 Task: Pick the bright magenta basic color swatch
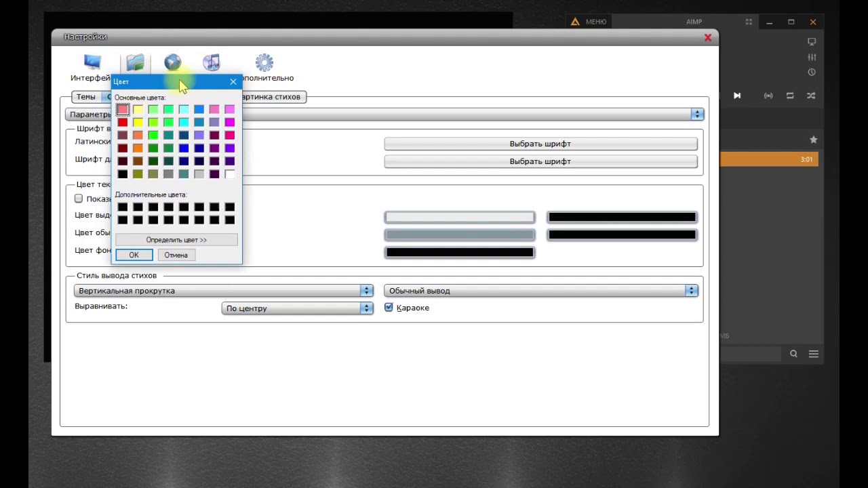pos(230,123)
